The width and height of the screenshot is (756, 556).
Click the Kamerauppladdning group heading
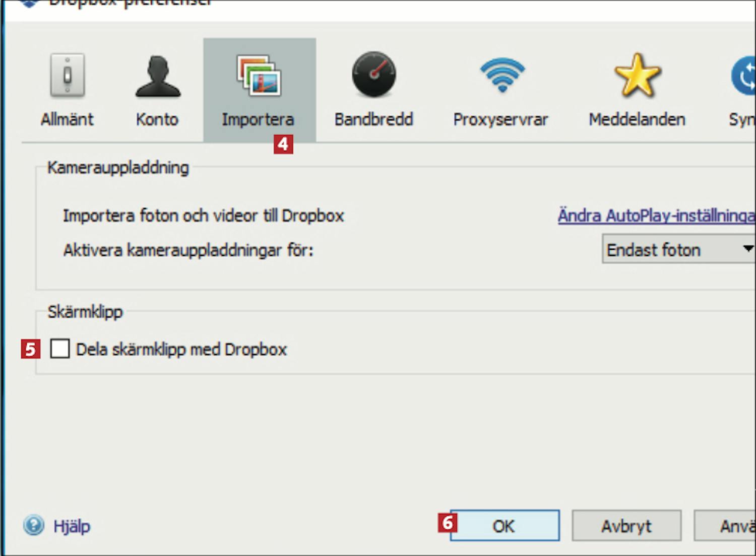click(118, 168)
